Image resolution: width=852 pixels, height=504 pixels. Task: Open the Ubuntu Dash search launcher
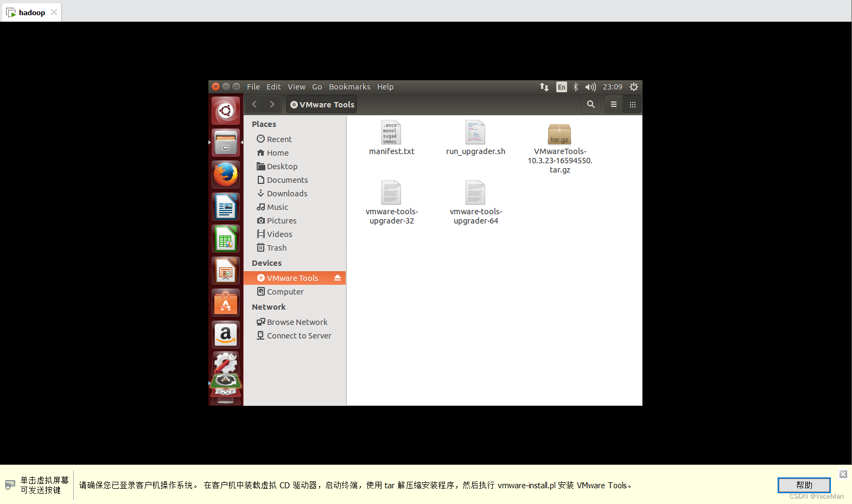pyautogui.click(x=226, y=111)
